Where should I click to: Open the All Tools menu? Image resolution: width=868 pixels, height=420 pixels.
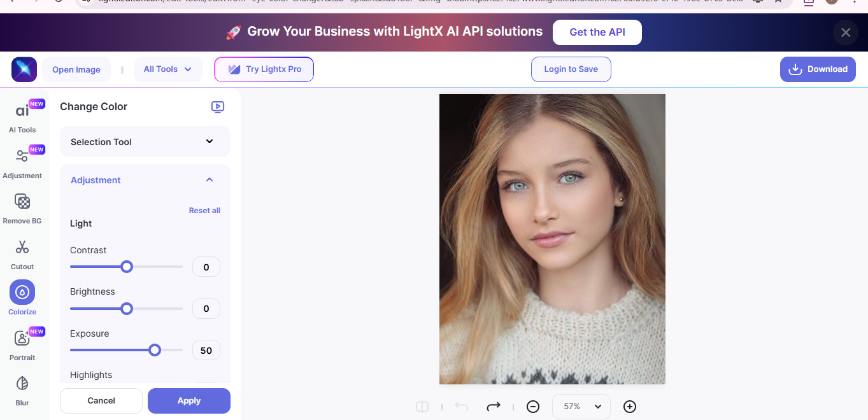[x=167, y=69]
